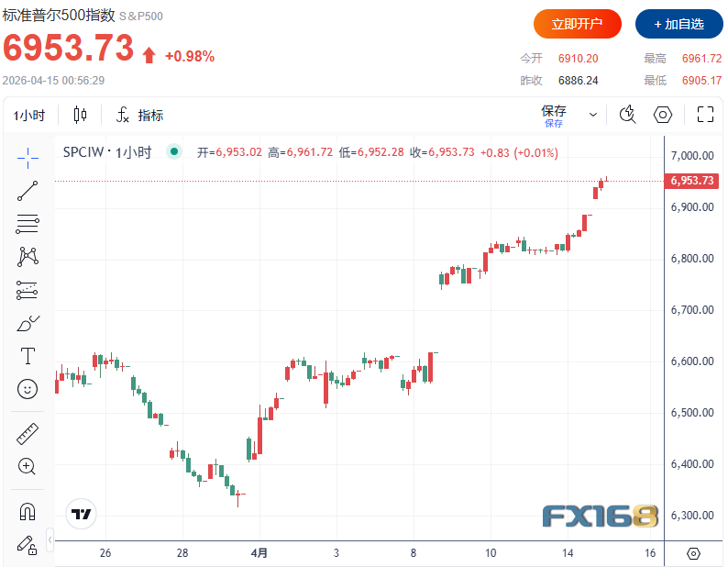The image size is (728, 567).
Task: Toggle magnet mode for drawings
Action: click(x=28, y=511)
